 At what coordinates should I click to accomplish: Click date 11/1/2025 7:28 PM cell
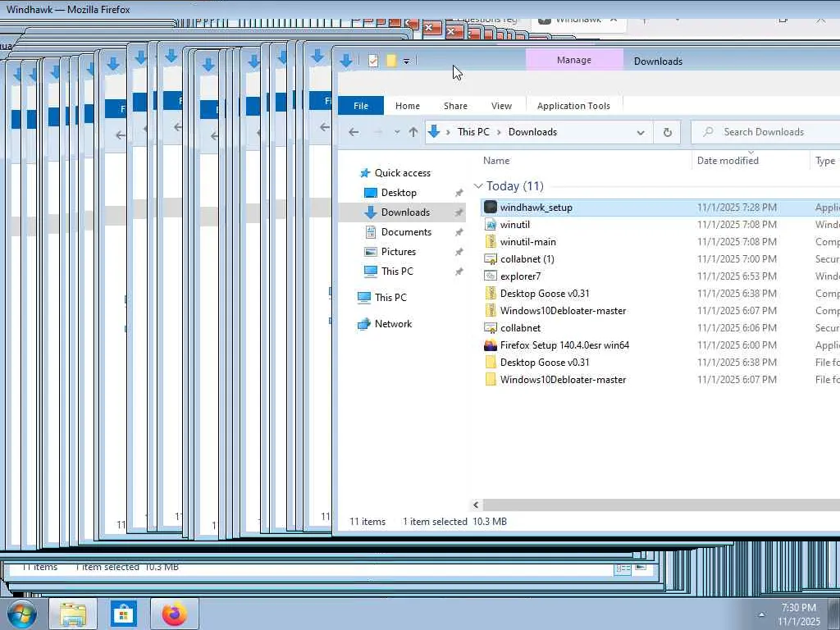(737, 208)
